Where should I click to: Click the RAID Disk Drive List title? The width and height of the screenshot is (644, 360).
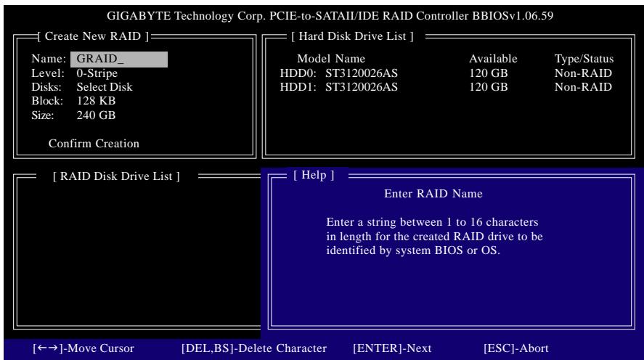click(116, 176)
